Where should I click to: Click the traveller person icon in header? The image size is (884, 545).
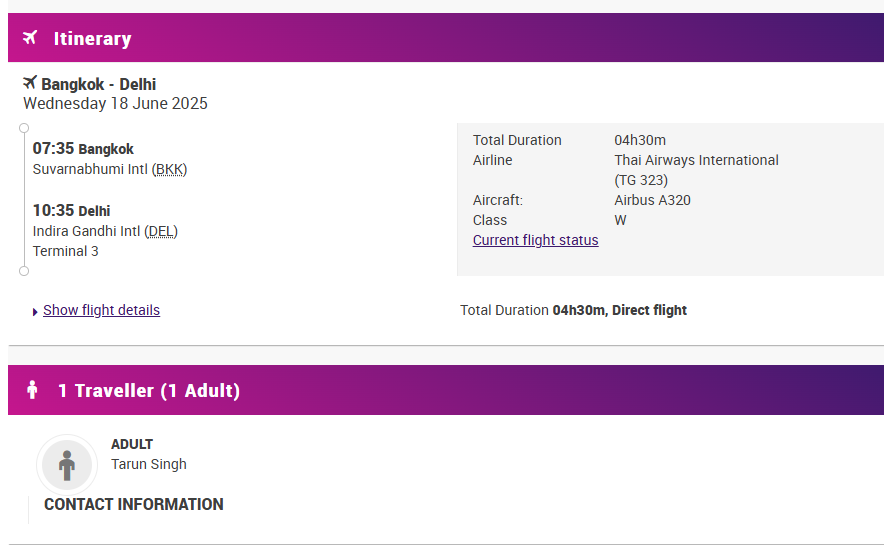(32, 389)
